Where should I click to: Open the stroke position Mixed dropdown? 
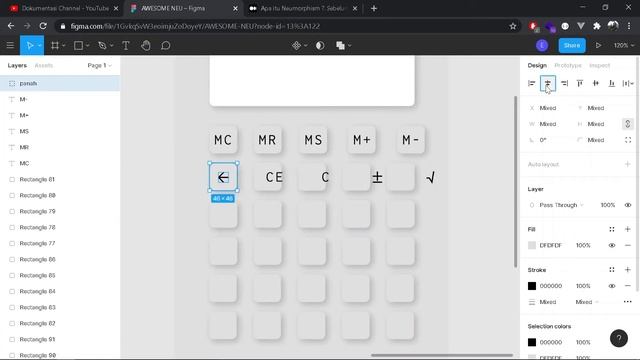(x=587, y=302)
